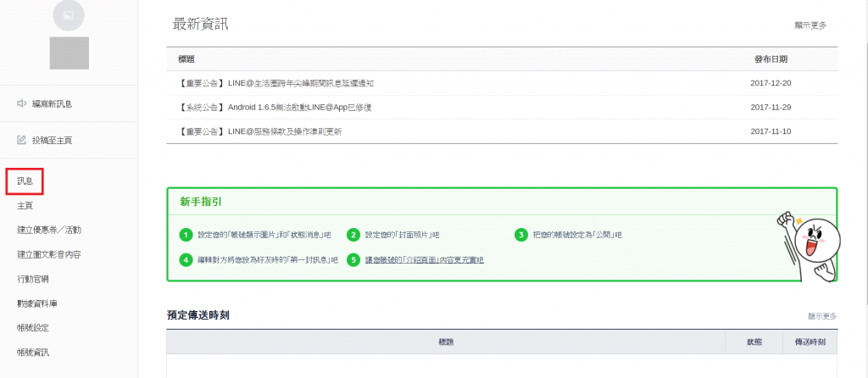Select 主頁 in the sidebar menu
868x378 pixels.
click(x=25, y=206)
